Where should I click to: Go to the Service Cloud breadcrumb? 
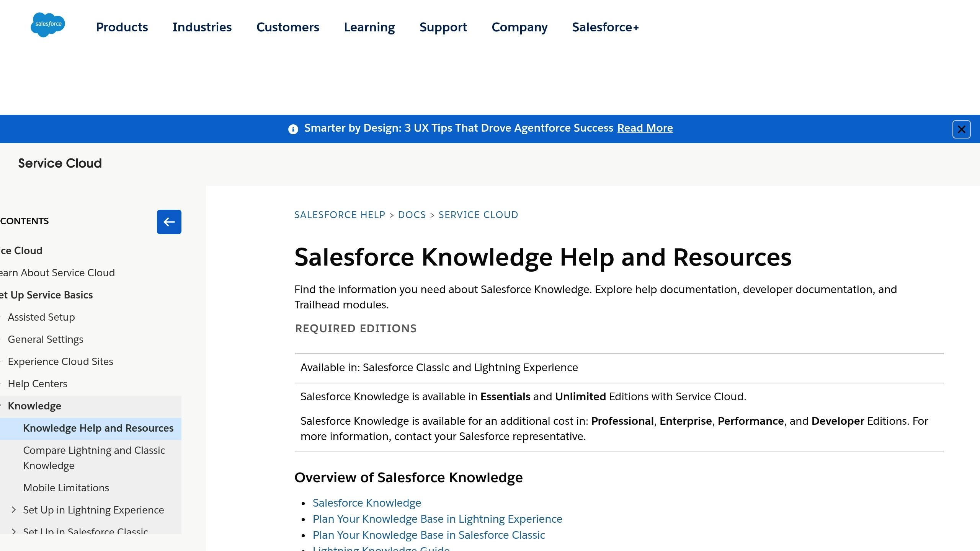[x=478, y=215]
